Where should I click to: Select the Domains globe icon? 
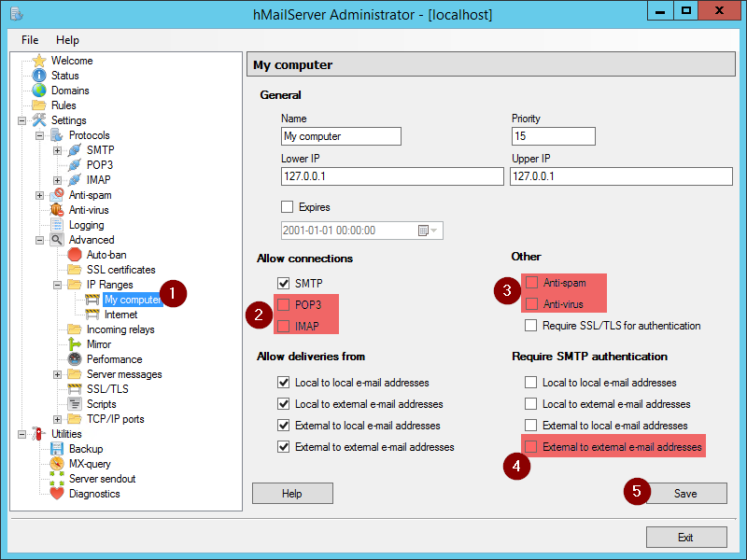pyautogui.click(x=39, y=91)
